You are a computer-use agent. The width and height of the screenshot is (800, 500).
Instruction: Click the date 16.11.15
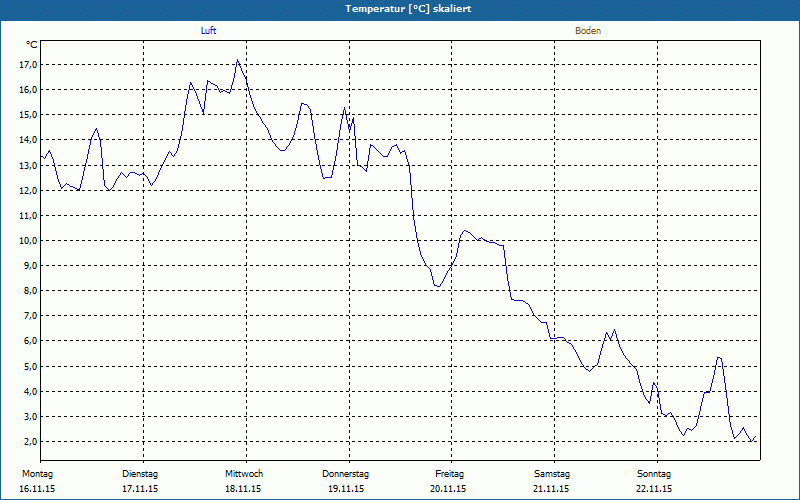coord(37,489)
